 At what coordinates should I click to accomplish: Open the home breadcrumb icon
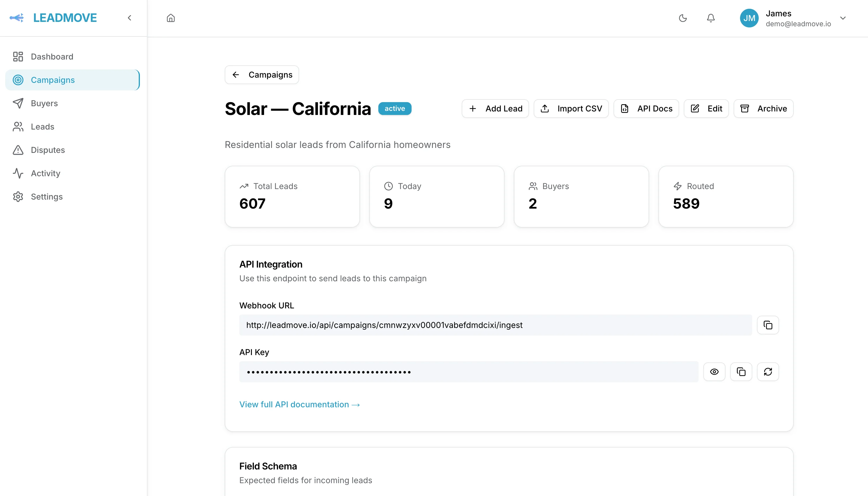click(171, 18)
